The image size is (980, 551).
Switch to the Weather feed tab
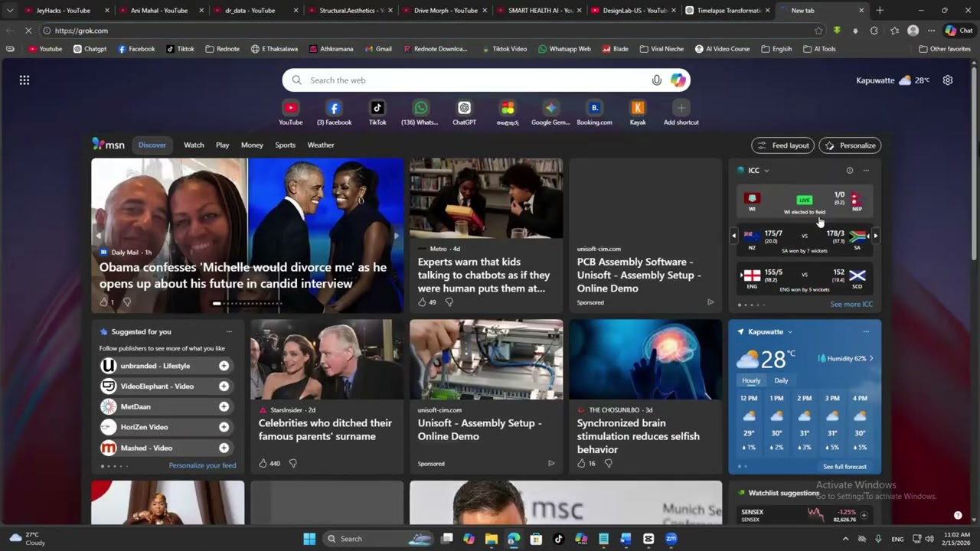coord(321,145)
